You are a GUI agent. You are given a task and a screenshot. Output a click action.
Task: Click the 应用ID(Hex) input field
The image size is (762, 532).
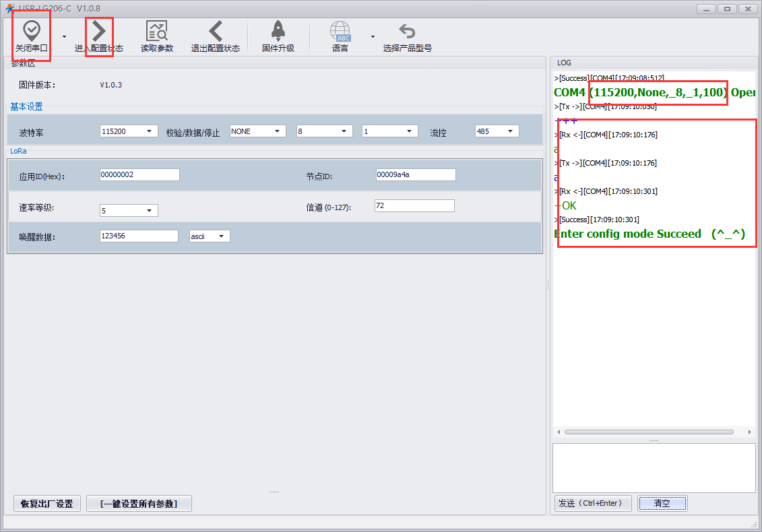(x=139, y=175)
